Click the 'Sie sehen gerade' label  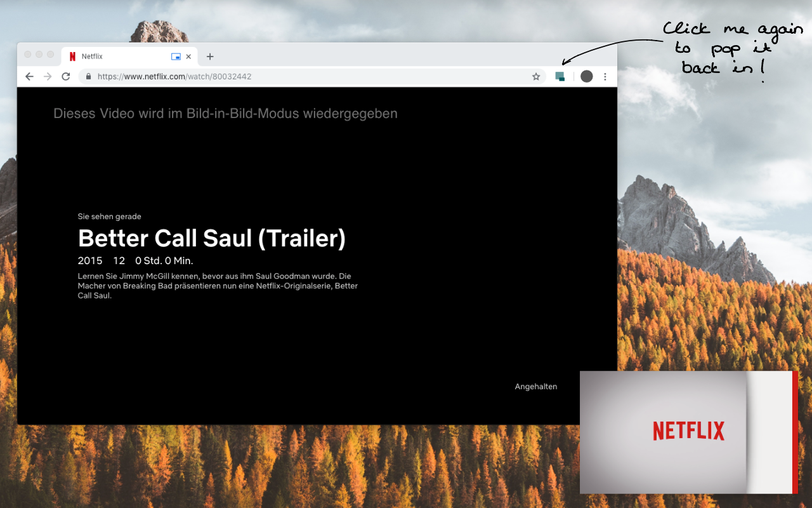[110, 217]
